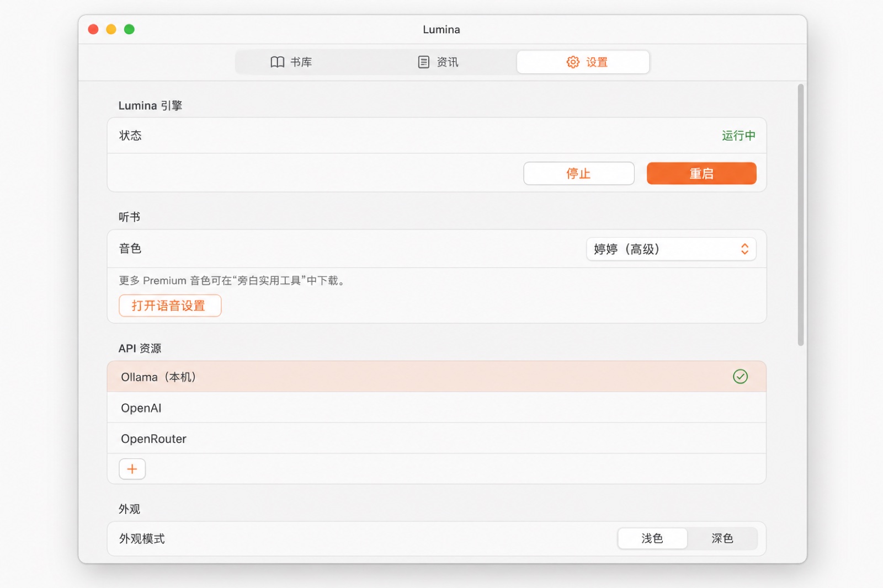
Task: Select OpenAI as API source
Action: [x=437, y=408]
